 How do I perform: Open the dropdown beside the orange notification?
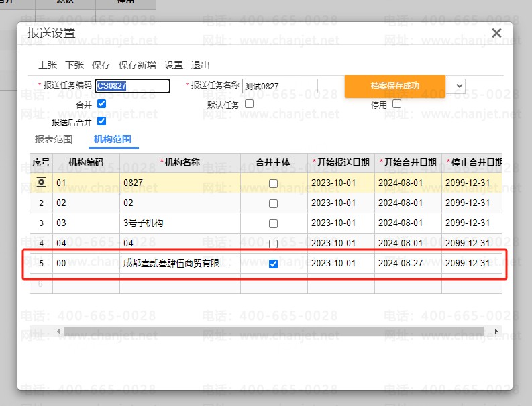point(458,85)
